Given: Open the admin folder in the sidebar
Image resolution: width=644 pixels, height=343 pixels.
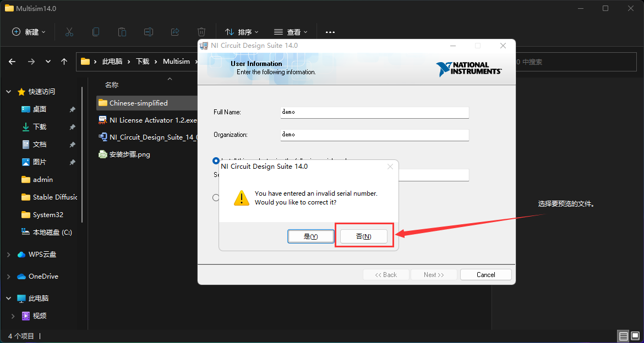Looking at the screenshot, I should click(43, 180).
